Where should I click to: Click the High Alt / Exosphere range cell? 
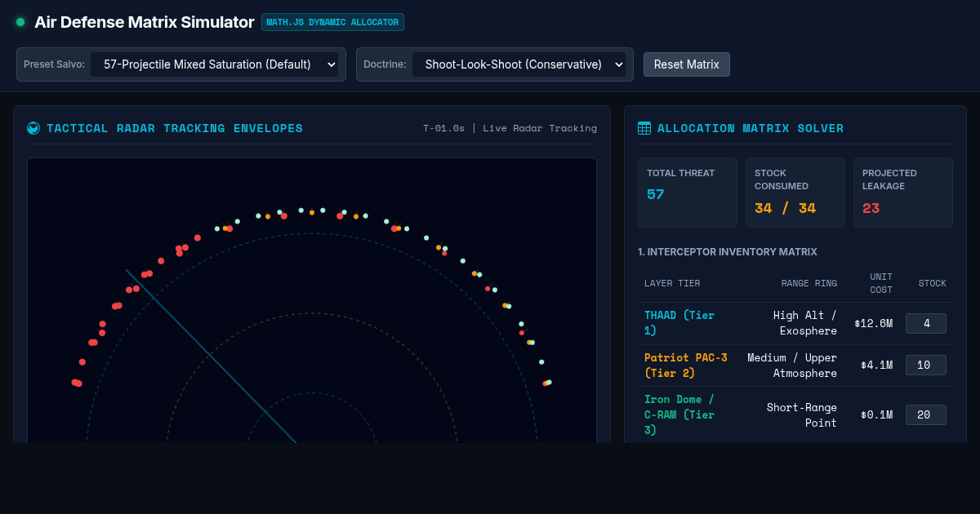[805, 323]
